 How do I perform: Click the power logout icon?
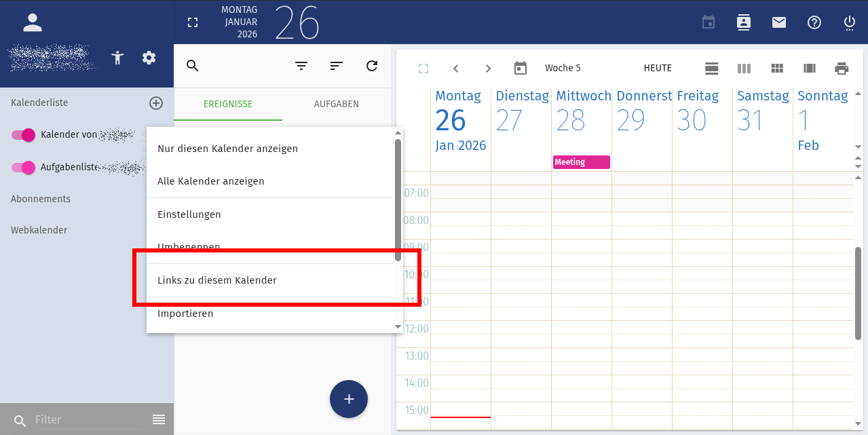[x=850, y=22]
